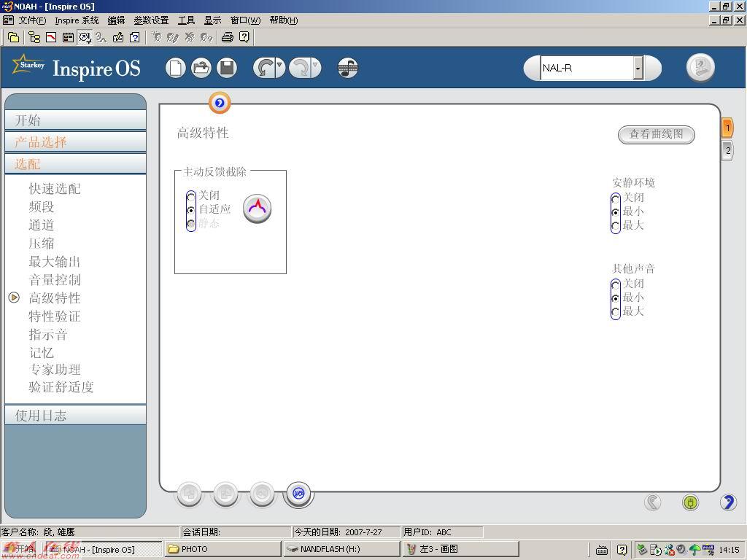The image size is (747, 560).
Task: Select 关闭 under 安静环境
Action: pyautogui.click(x=616, y=198)
